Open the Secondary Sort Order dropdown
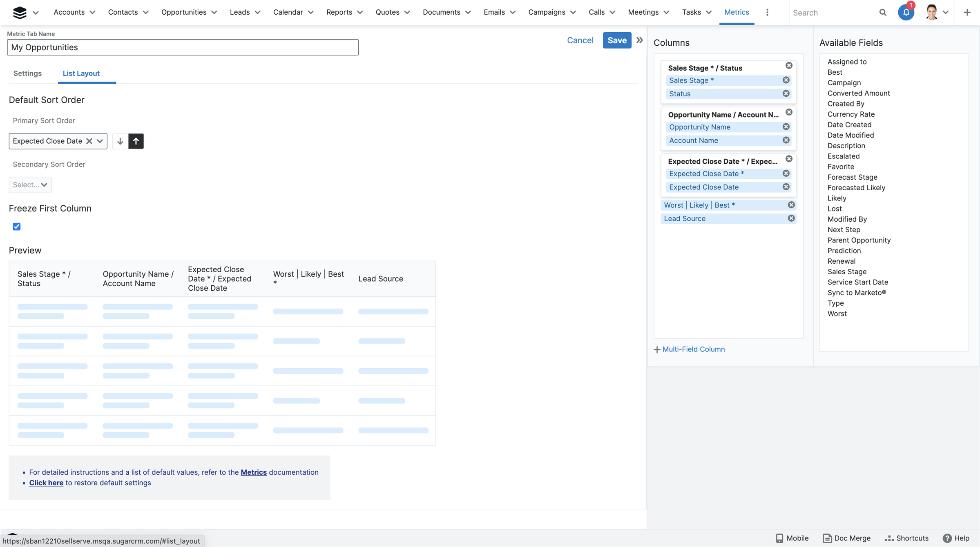This screenshot has height=547, width=980. (30, 185)
